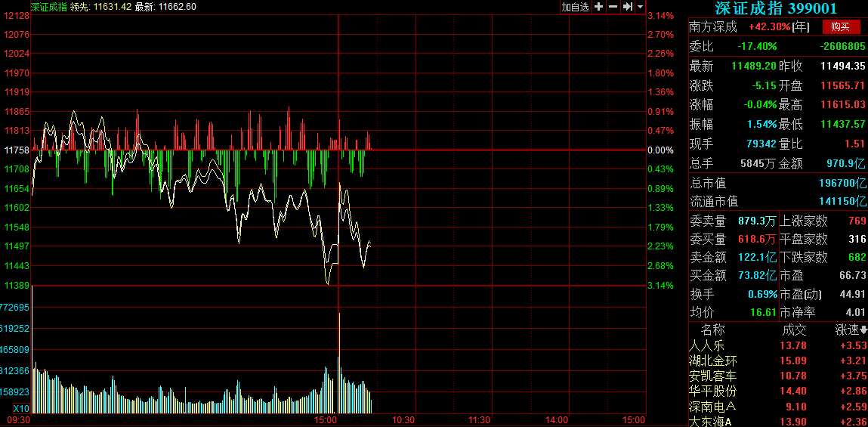
Task: Click the minus (−) icon in chart toolbar
Action: [x=613, y=7]
